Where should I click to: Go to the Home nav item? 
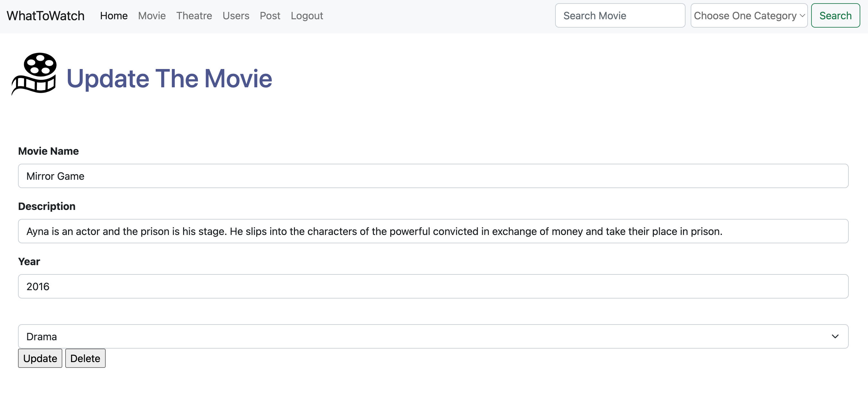coord(114,16)
